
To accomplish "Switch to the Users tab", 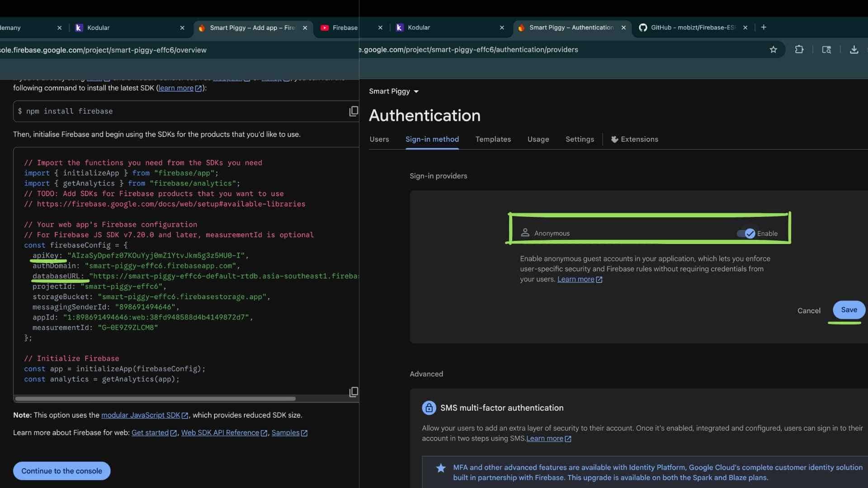I will 379,140.
